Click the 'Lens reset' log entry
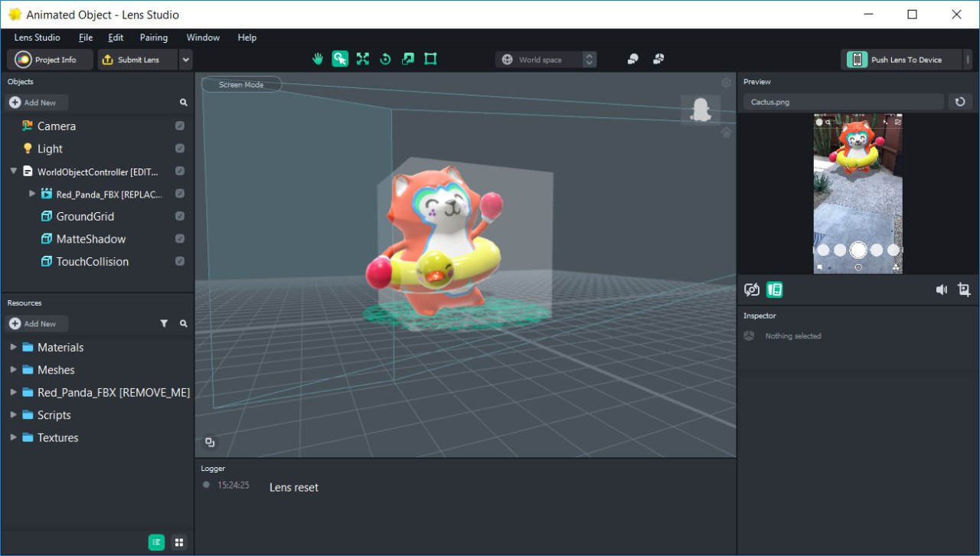 pos(294,487)
